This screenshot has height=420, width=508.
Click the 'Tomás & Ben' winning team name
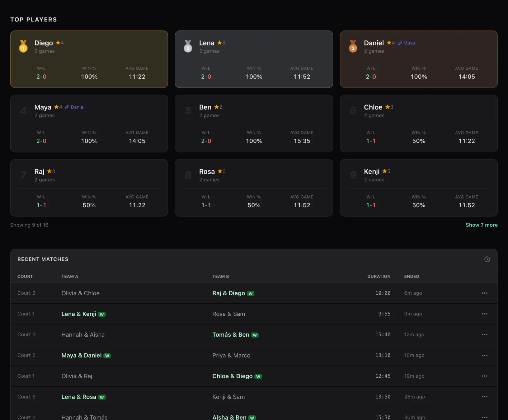[231, 334]
